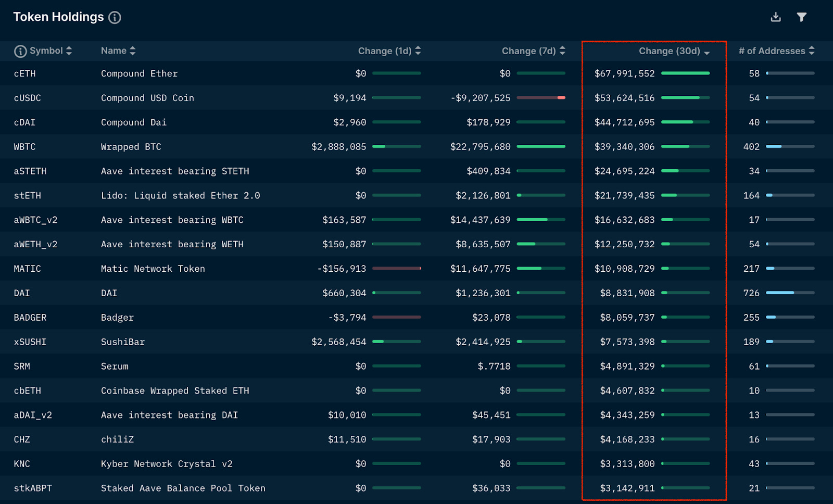Click the stETH symbol
The width and height of the screenshot is (833, 504).
point(27,196)
